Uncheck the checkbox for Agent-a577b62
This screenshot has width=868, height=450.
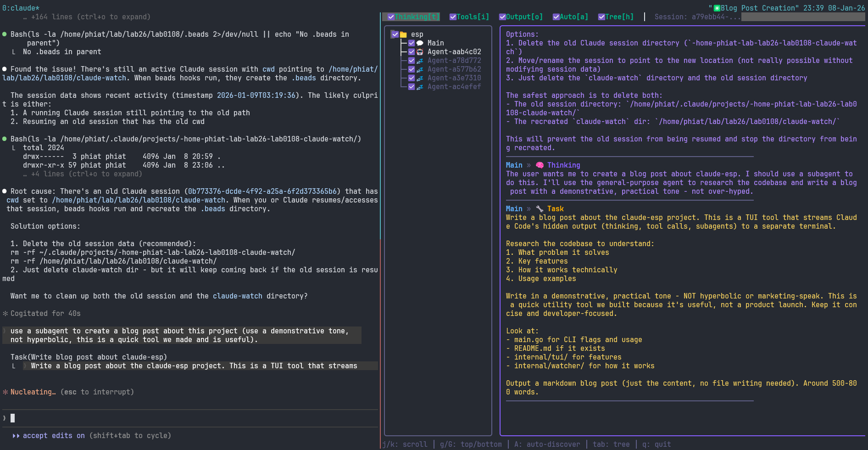[x=412, y=69]
